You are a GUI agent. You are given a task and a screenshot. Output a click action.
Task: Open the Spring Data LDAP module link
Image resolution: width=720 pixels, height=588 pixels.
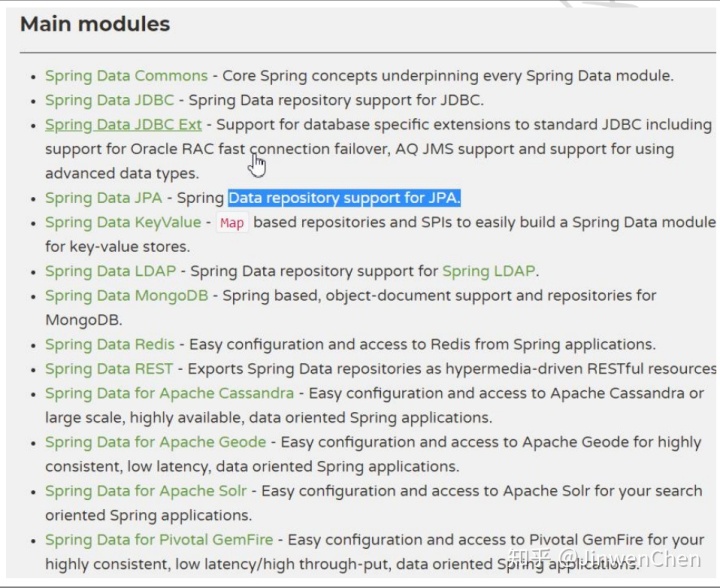pos(110,271)
